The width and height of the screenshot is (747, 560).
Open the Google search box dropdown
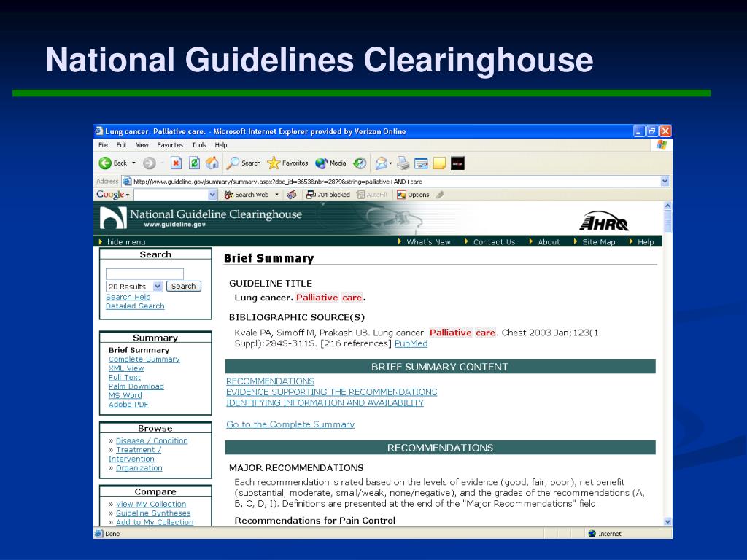pyautogui.click(x=212, y=195)
